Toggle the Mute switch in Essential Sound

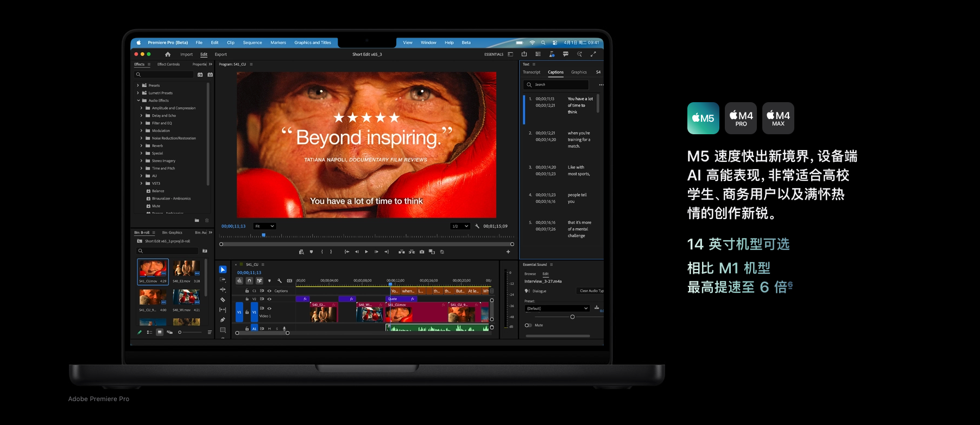tap(528, 325)
